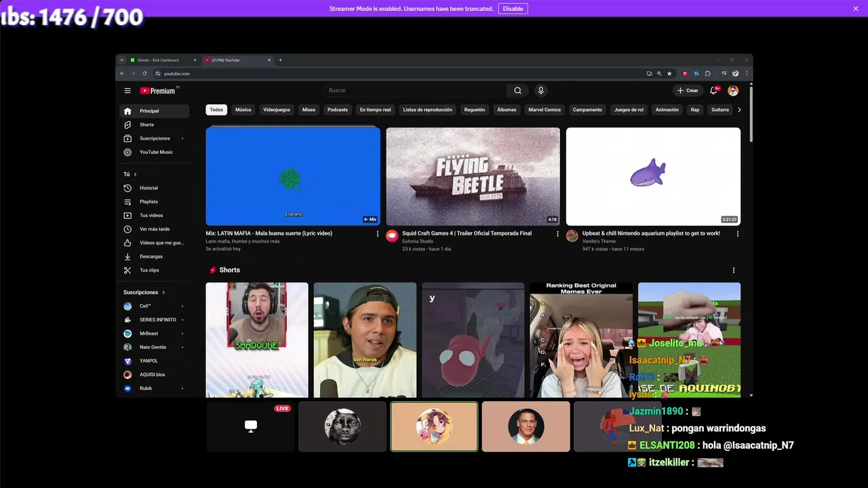Close the Kick Dashboard browser tab
Screen dimensions: 868x488
195,60
